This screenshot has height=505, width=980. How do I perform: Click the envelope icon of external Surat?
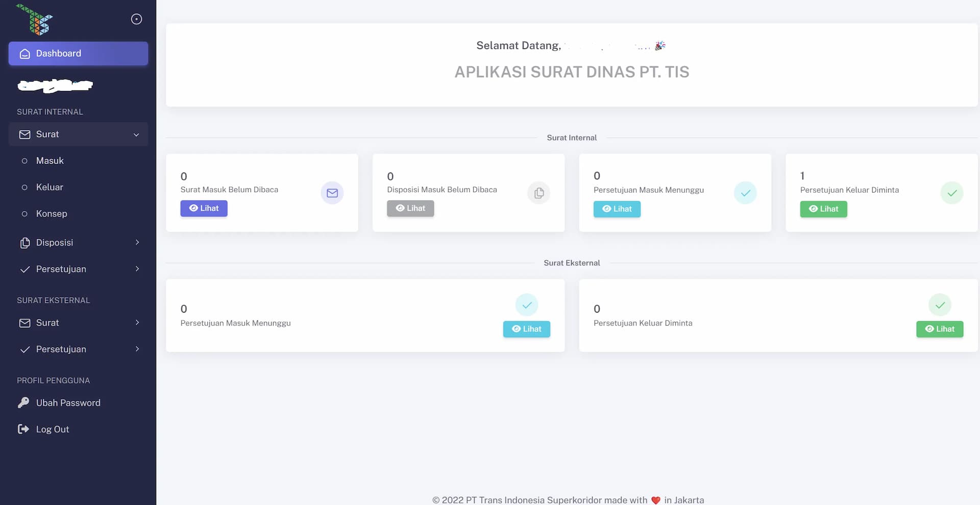(24, 323)
